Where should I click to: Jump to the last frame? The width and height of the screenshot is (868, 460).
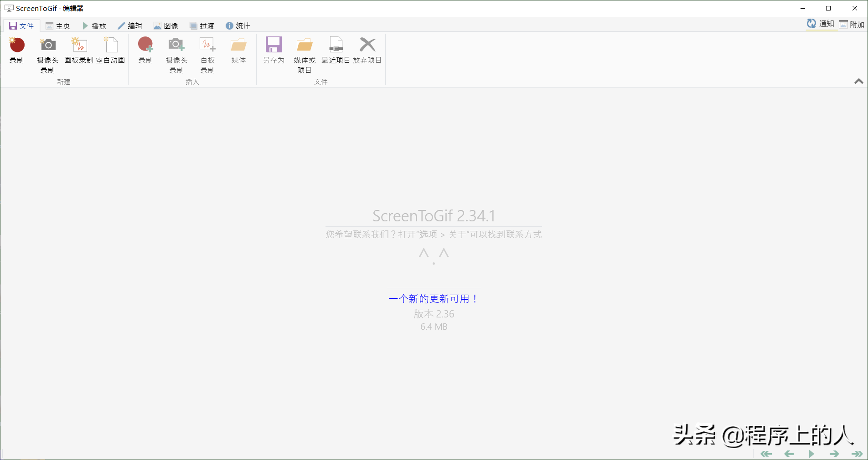(857, 454)
